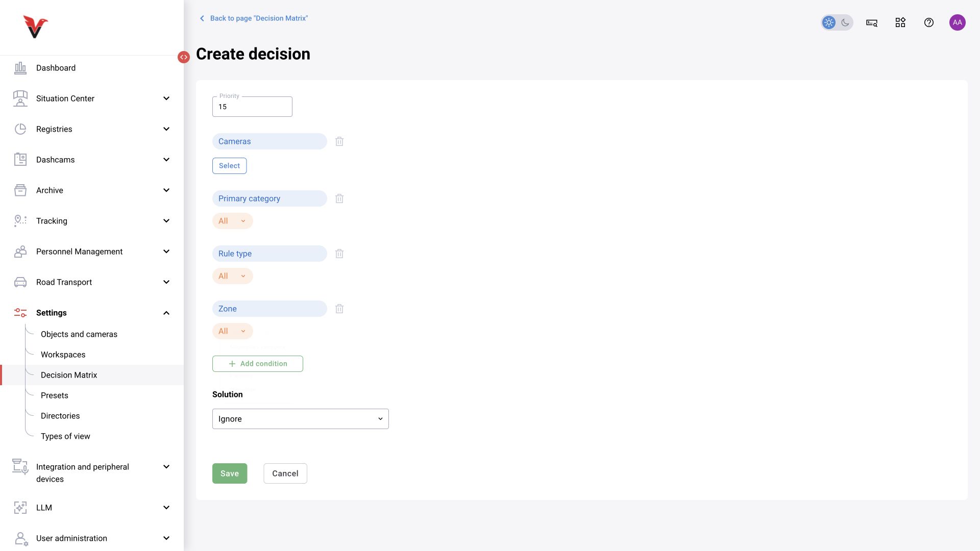The width and height of the screenshot is (980, 551).
Task: Click the Add condition button
Action: (258, 364)
